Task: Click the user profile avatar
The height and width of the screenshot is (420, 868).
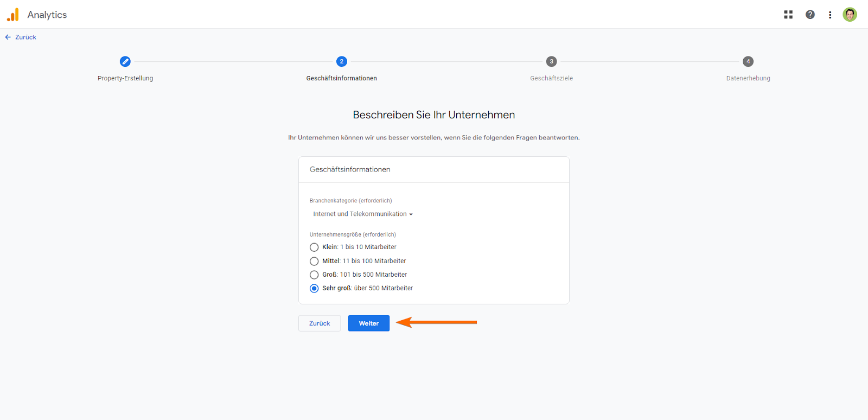Action: (850, 15)
